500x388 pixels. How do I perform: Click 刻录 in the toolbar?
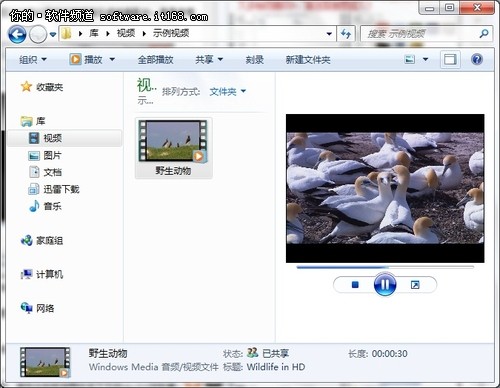coord(255,60)
